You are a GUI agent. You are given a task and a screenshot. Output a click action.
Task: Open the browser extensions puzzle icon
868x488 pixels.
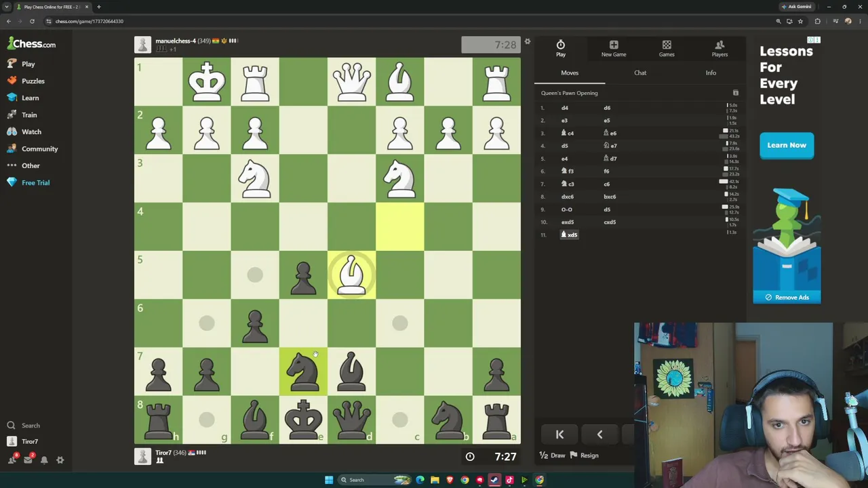coord(817,21)
